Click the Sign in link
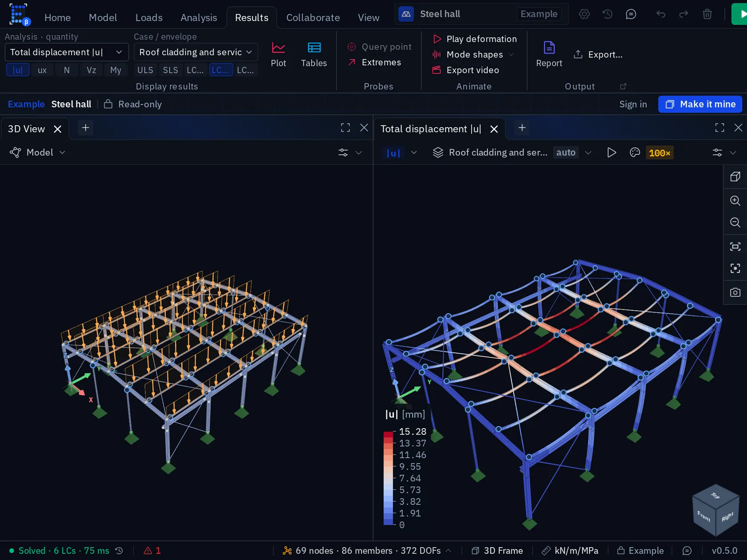This screenshot has height=560, width=747. [x=633, y=104]
